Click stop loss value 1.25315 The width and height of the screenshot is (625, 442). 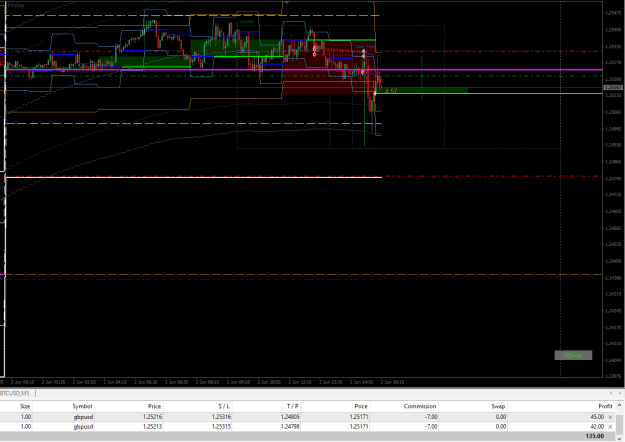point(221,426)
